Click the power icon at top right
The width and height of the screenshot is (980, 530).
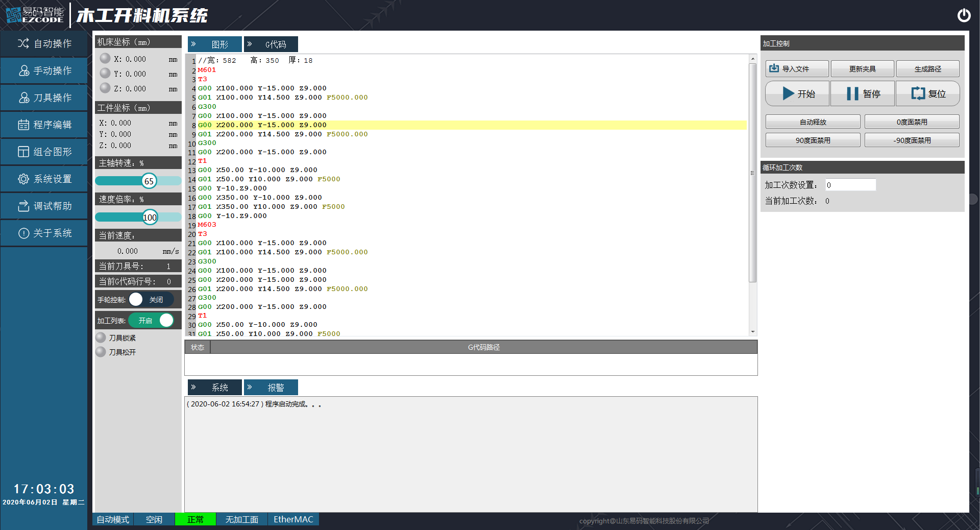[964, 15]
